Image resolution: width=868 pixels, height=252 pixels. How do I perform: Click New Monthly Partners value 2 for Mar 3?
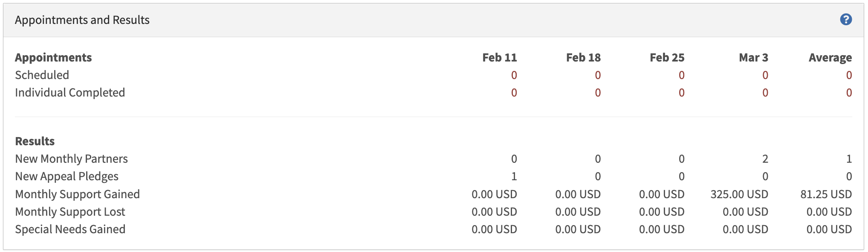coord(765,159)
